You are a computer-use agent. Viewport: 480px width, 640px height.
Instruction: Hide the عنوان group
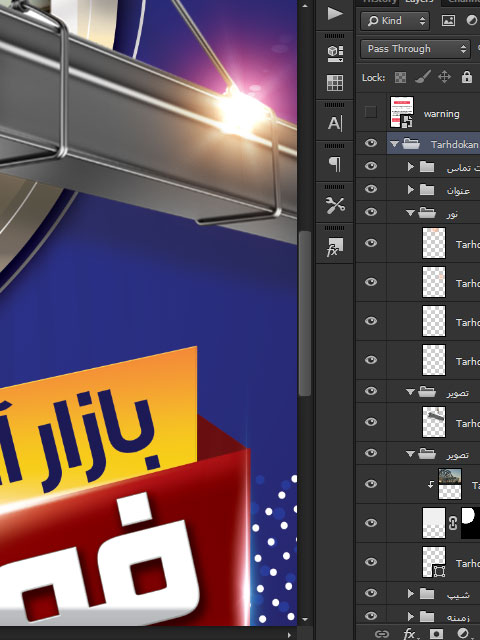371,189
